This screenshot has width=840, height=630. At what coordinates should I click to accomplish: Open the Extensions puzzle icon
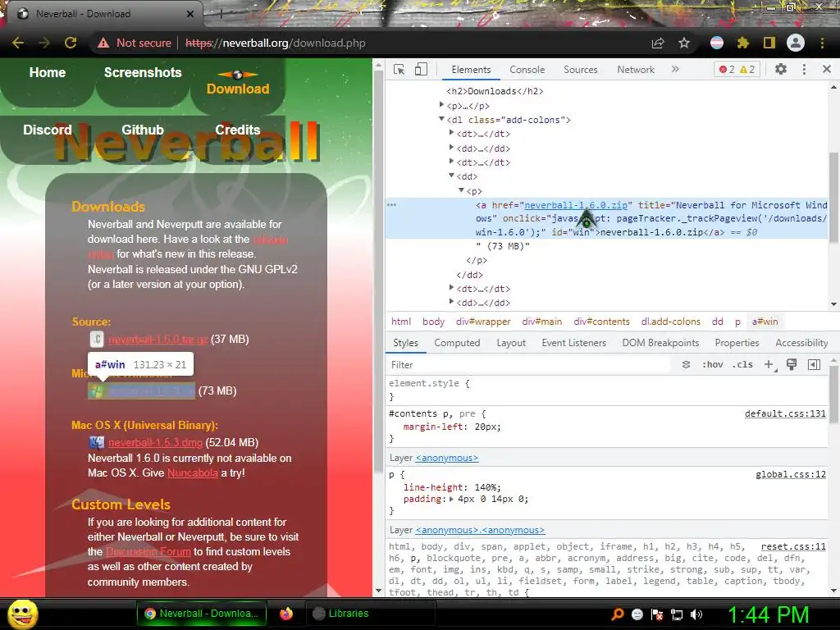[742, 43]
